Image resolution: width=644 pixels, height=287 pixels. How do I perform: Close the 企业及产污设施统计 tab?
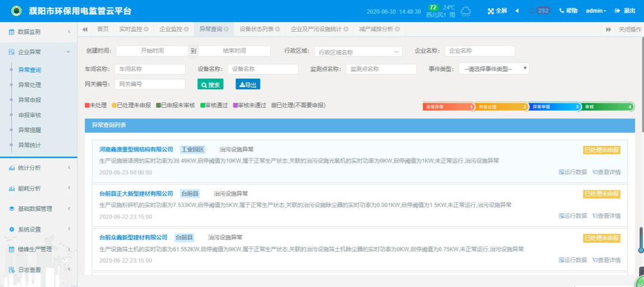click(x=346, y=29)
